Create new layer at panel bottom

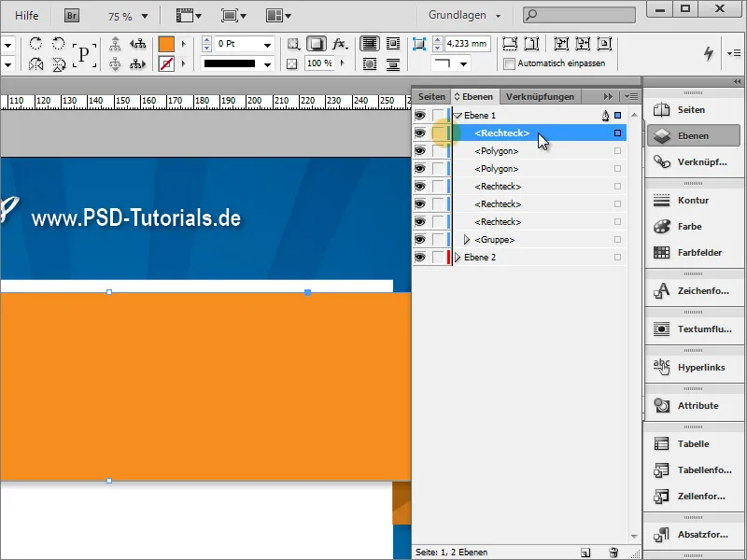coord(585,553)
